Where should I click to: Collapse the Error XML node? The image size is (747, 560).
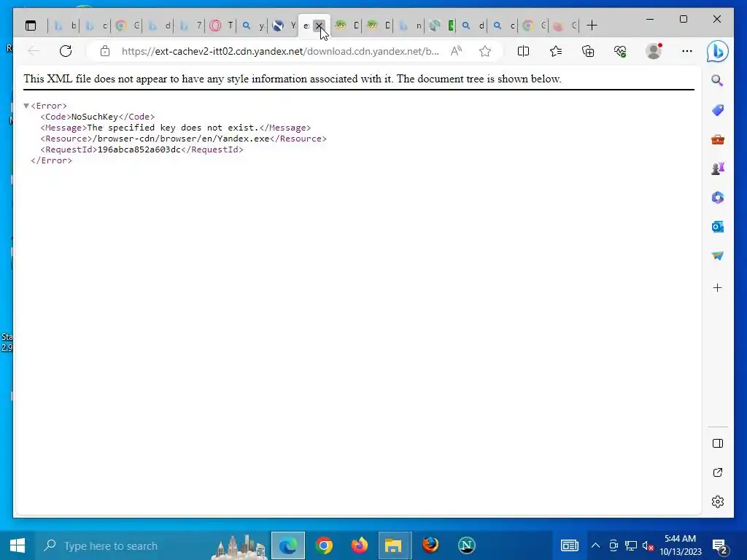pyautogui.click(x=26, y=106)
